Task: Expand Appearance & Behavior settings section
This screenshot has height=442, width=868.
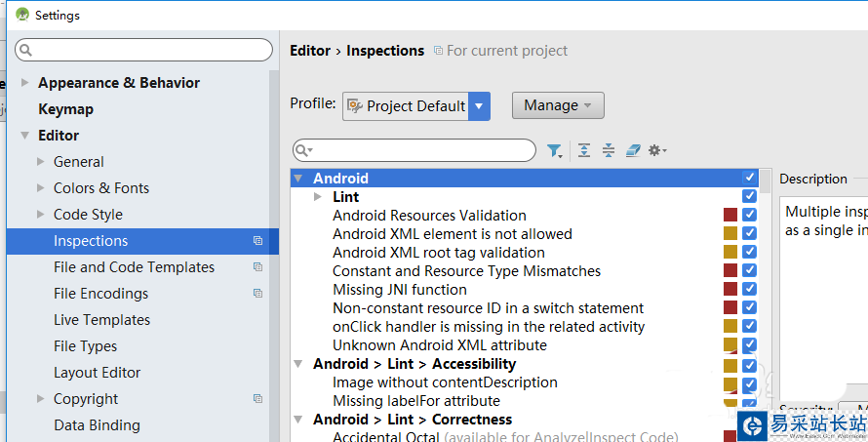Action: tap(24, 83)
